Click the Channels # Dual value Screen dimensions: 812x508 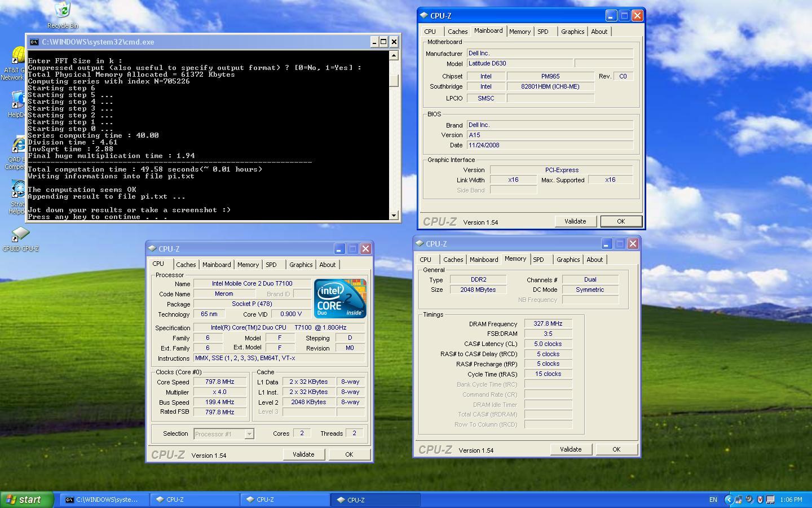tap(590, 279)
